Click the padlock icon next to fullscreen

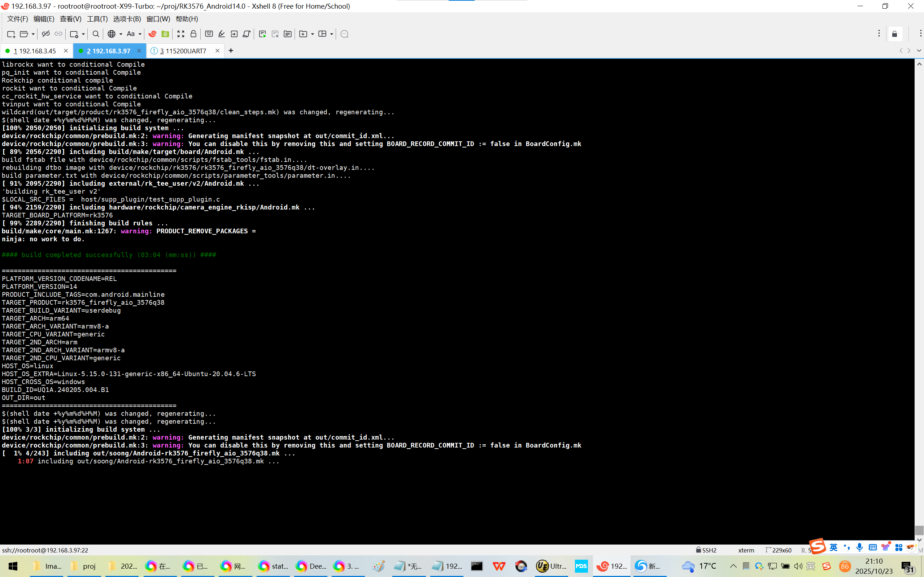coord(193,34)
